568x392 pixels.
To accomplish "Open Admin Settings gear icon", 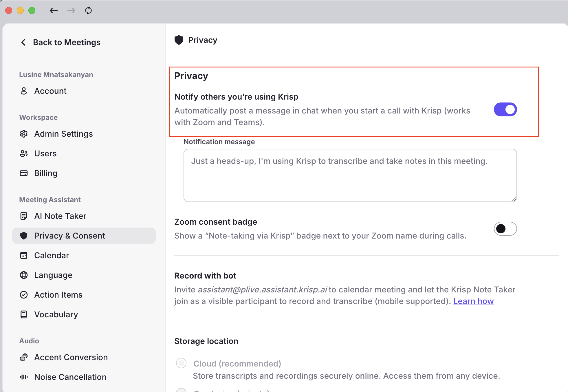I will (24, 134).
